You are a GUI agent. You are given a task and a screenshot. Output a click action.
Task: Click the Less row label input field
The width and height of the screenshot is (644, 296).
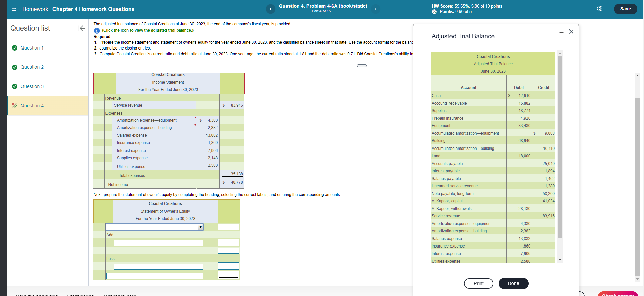coord(158,267)
